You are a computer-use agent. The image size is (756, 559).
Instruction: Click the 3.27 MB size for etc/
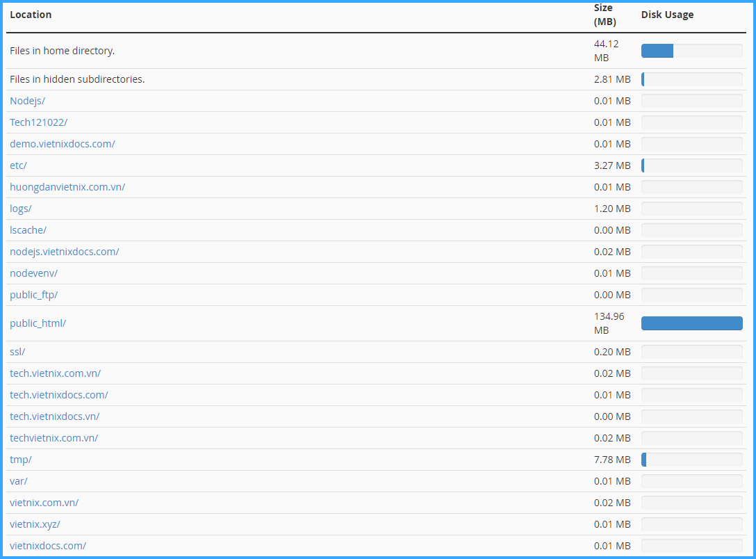point(612,165)
